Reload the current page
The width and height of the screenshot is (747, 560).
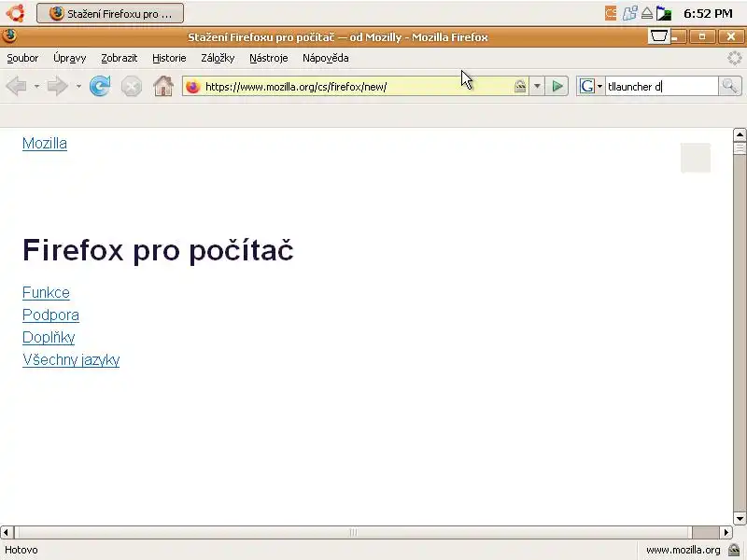100,86
